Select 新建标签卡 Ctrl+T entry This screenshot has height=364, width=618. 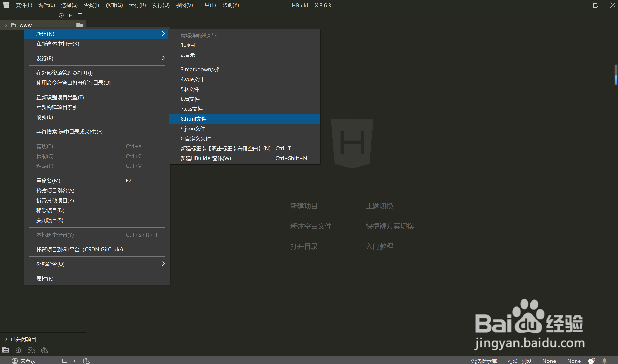click(x=244, y=148)
